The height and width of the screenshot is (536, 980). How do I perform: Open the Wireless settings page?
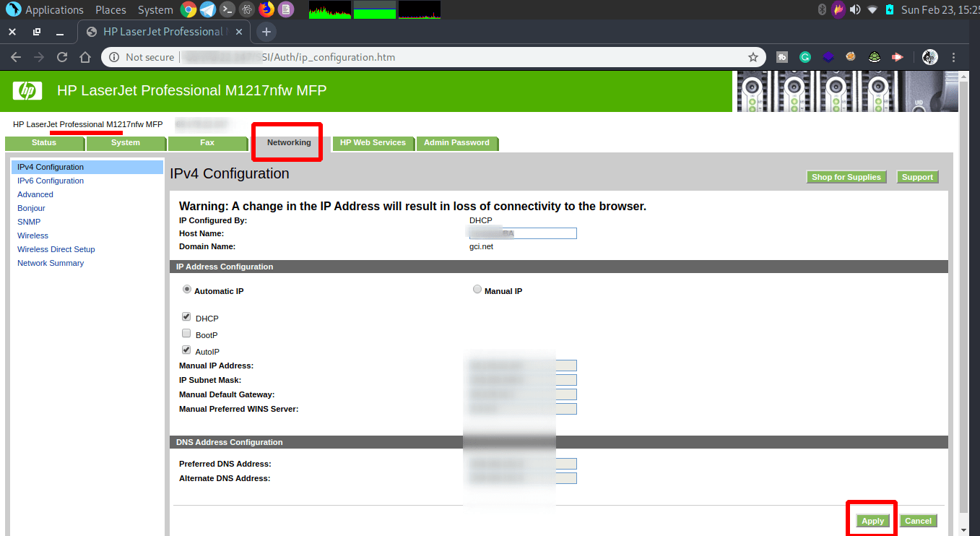coord(32,235)
